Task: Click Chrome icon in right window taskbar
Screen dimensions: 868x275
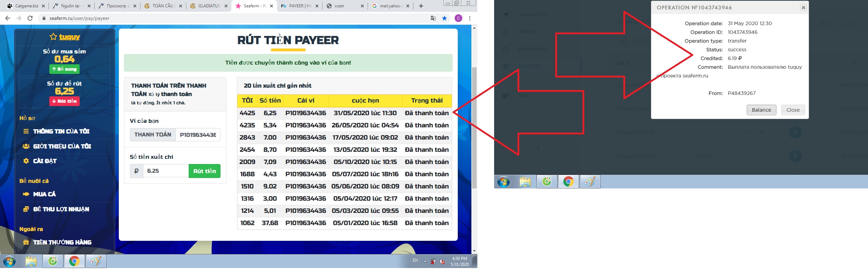Action: [x=569, y=181]
